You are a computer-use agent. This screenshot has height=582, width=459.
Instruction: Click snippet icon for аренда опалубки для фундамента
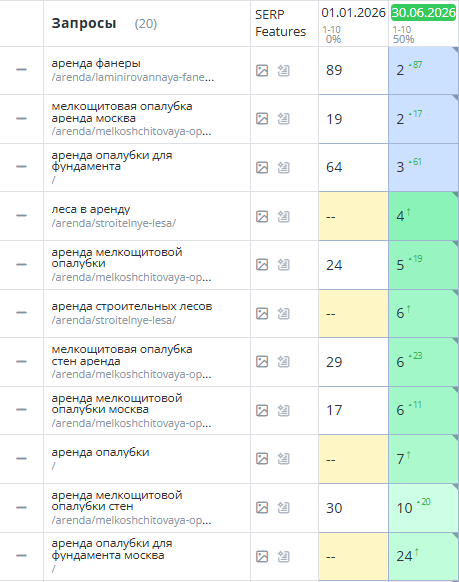pos(283,167)
